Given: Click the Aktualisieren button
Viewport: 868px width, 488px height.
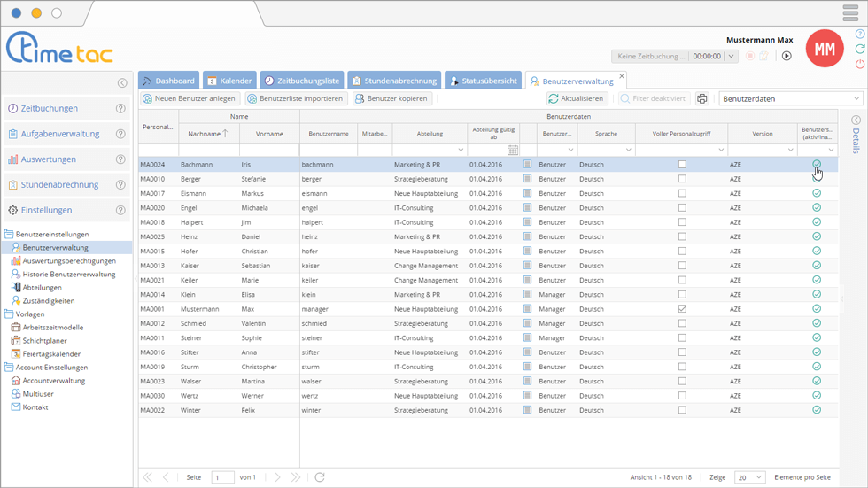Looking at the screenshot, I should 576,99.
